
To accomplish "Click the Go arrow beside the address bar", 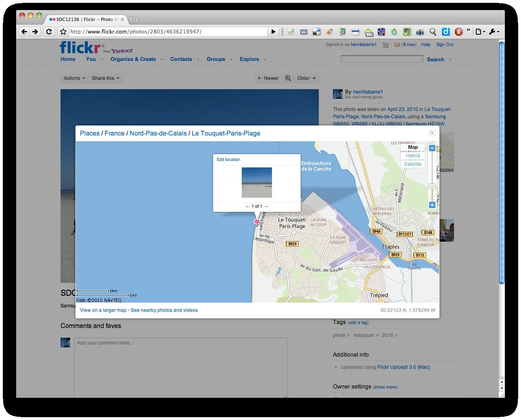I will pos(274,31).
